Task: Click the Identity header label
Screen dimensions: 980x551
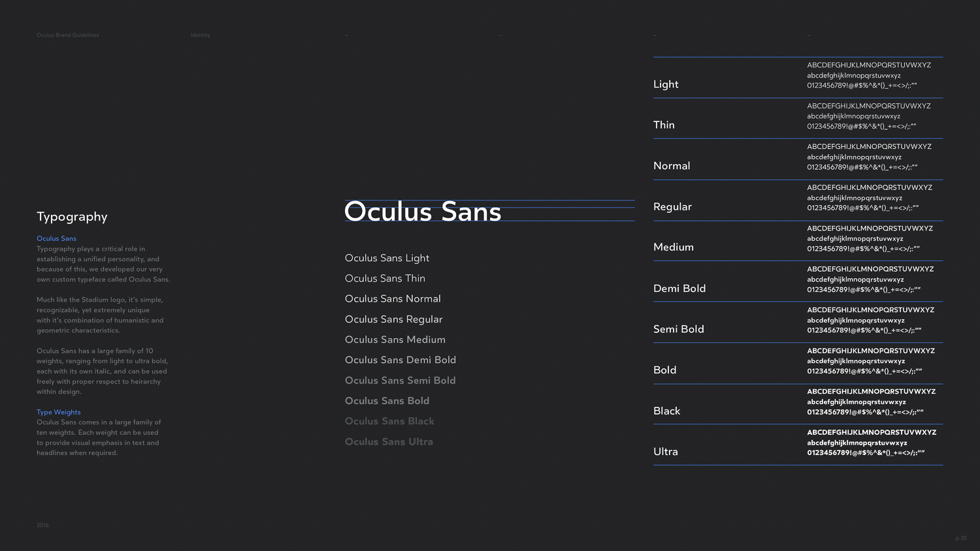Action: (x=200, y=35)
